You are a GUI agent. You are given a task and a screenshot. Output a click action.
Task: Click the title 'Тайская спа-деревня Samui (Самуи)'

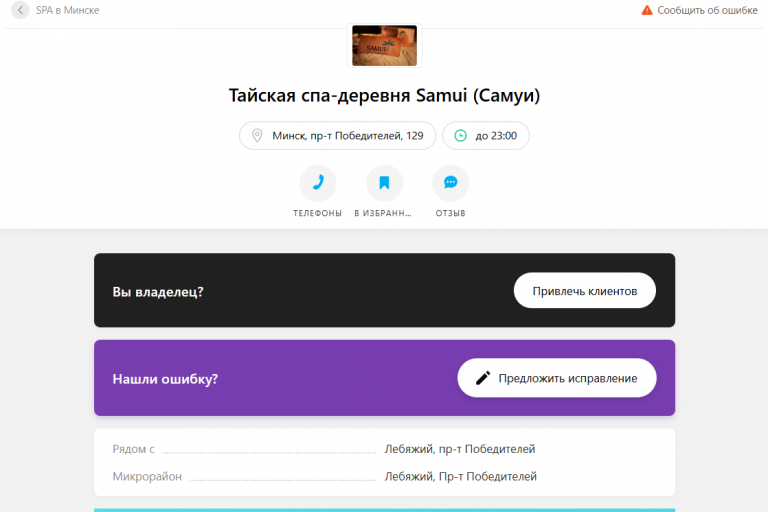[384, 95]
